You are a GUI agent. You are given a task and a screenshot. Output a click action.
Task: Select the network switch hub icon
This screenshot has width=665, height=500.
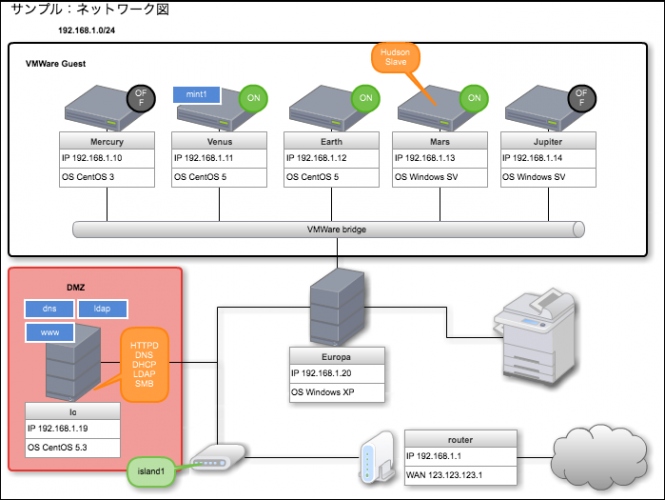coord(218,457)
